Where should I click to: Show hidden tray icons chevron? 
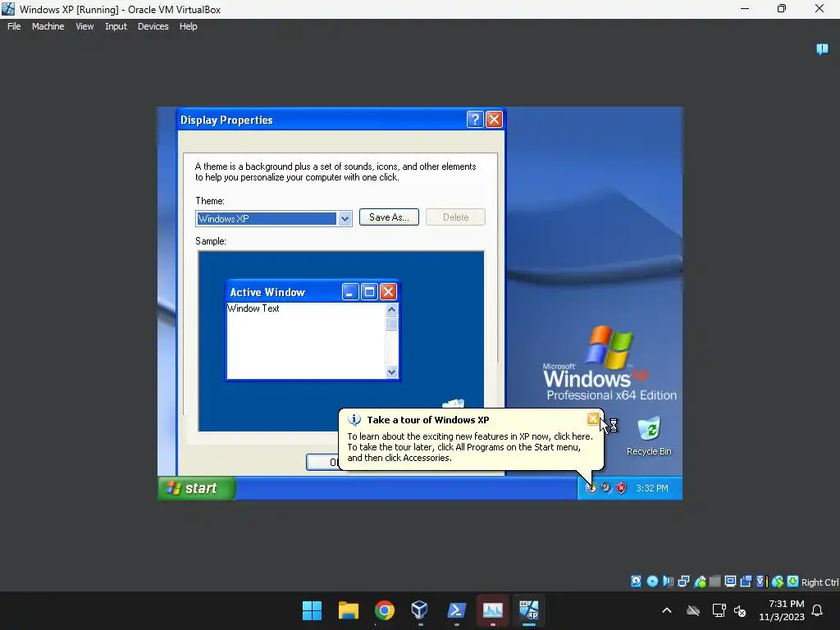pos(666,610)
